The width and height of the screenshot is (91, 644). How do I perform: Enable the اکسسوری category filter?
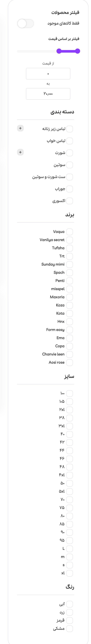[70, 201]
